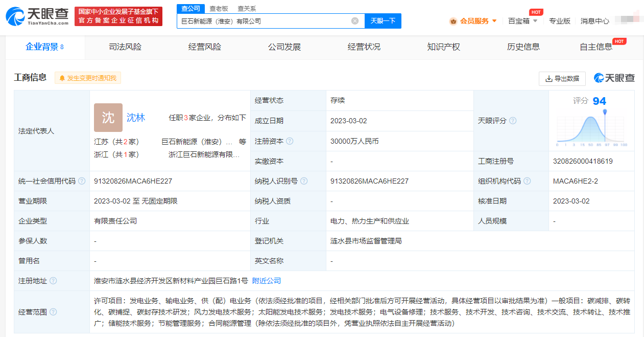Click the 2023-03-02 至 无固定期限 business term
The height and width of the screenshot is (337, 644).
(x=136, y=201)
